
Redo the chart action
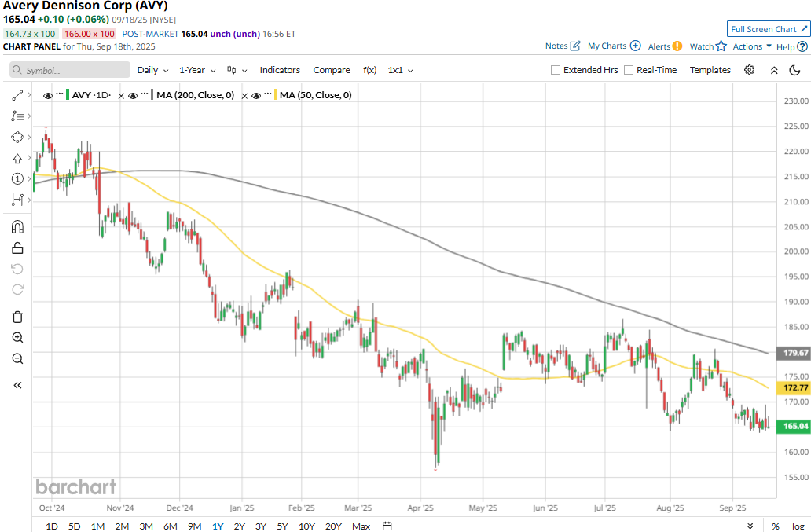(17, 289)
